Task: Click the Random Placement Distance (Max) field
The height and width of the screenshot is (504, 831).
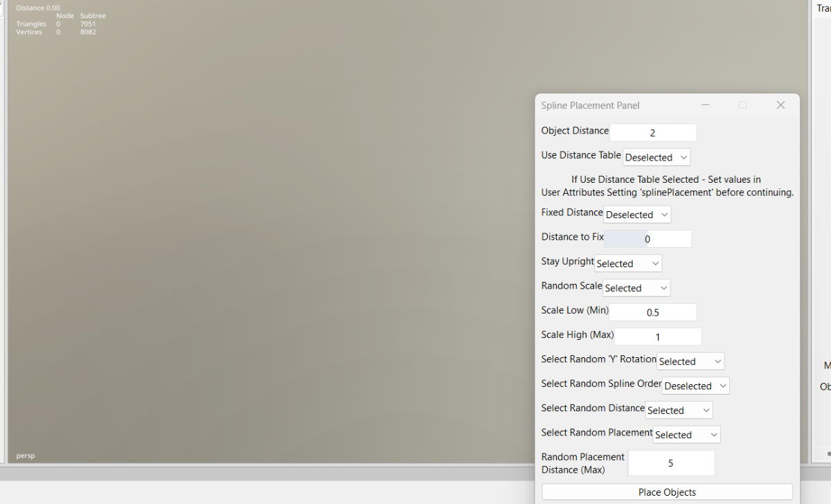Action: pyautogui.click(x=671, y=463)
